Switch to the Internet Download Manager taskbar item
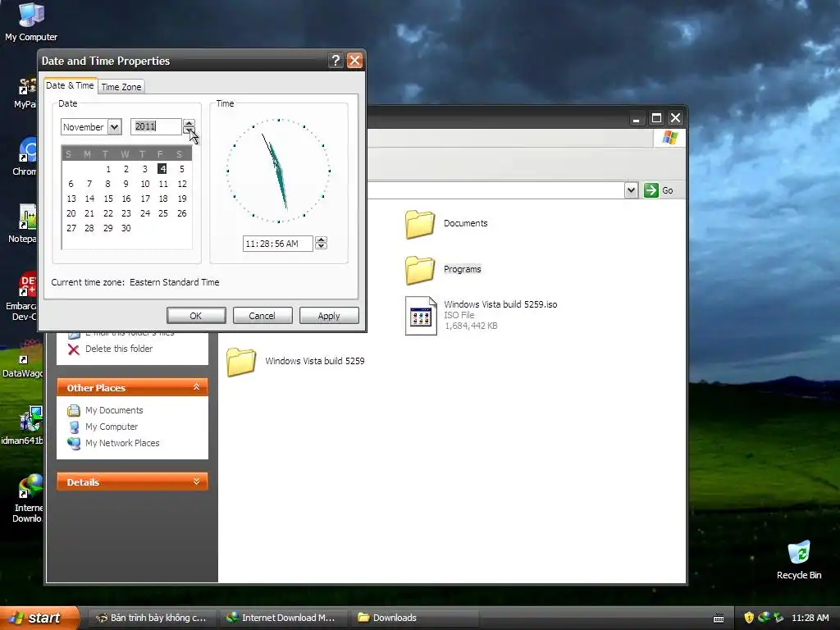 pos(283,618)
